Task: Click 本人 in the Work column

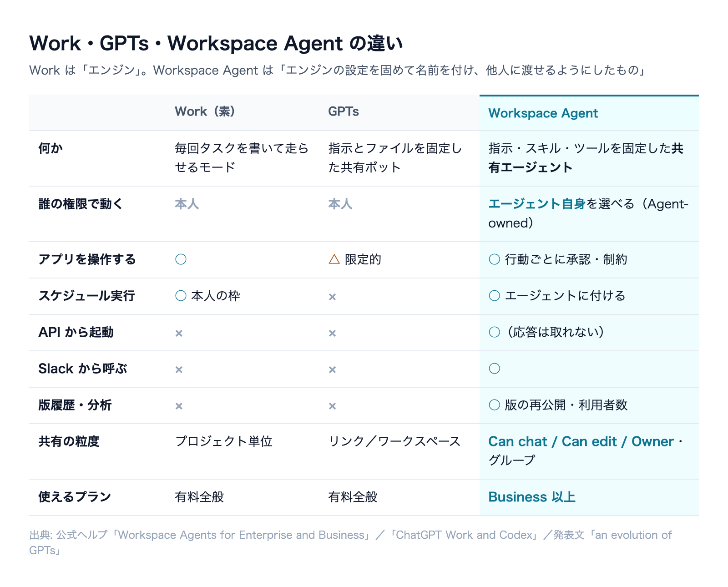Action: [187, 204]
